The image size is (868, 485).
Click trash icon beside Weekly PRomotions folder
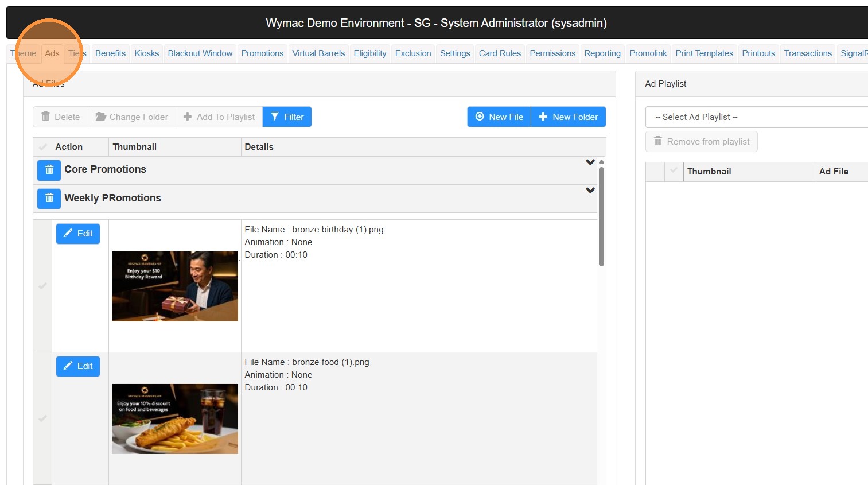tap(49, 199)
